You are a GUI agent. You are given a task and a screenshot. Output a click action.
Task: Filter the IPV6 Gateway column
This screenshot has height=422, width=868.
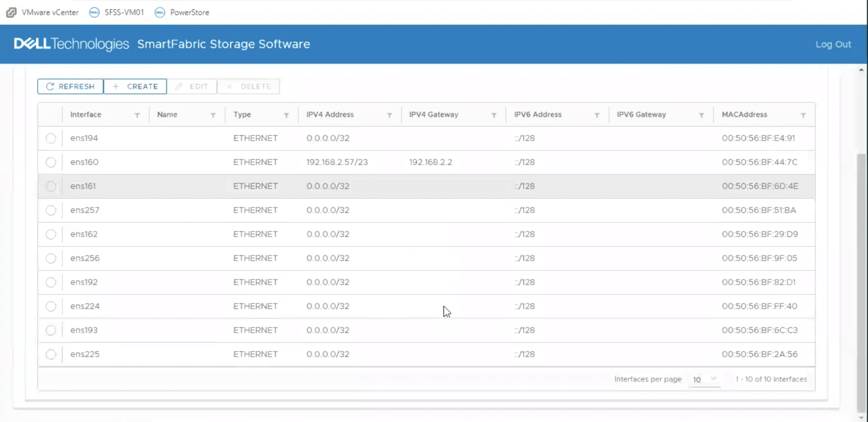(x=701, y=115)
